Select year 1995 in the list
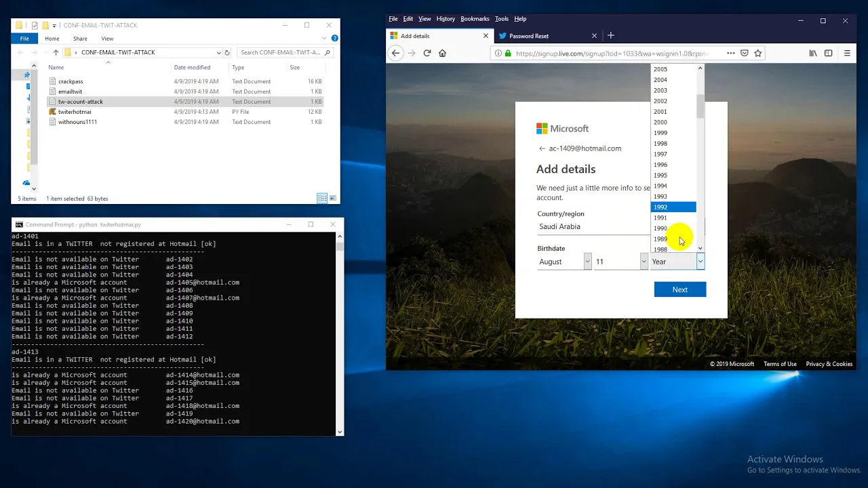This screenshot has height=488, width=868. point(673,175)
